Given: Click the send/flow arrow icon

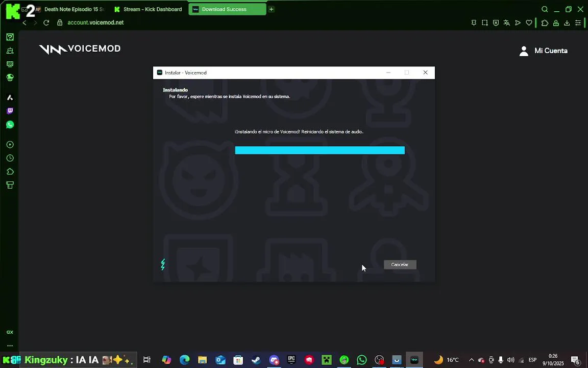Looking at the screenshot, I should [518, 23].
